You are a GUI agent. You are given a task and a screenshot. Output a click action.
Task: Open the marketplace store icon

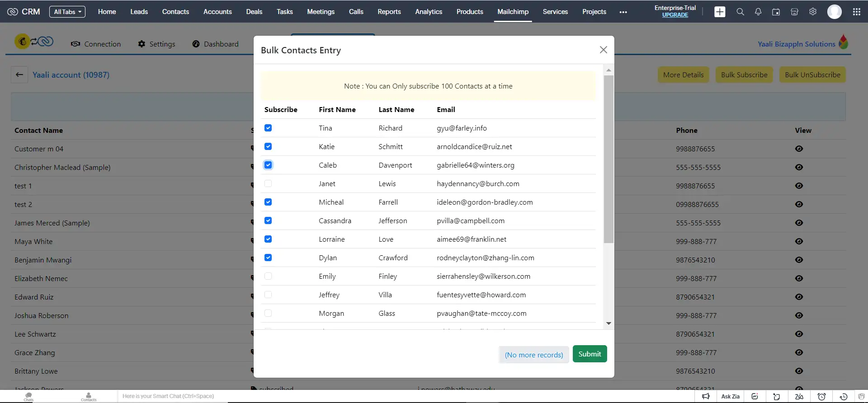click(x=794, y=12)
